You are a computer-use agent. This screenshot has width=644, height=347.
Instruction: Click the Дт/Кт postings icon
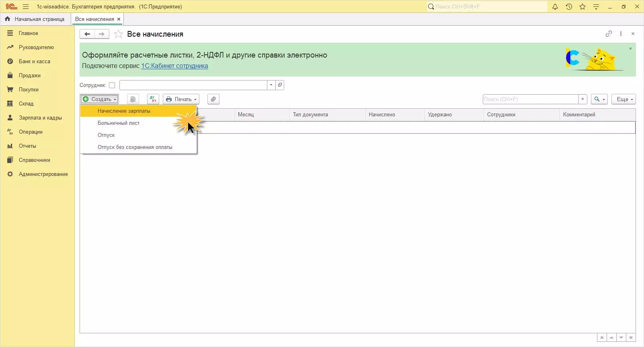tap(153, 99)
